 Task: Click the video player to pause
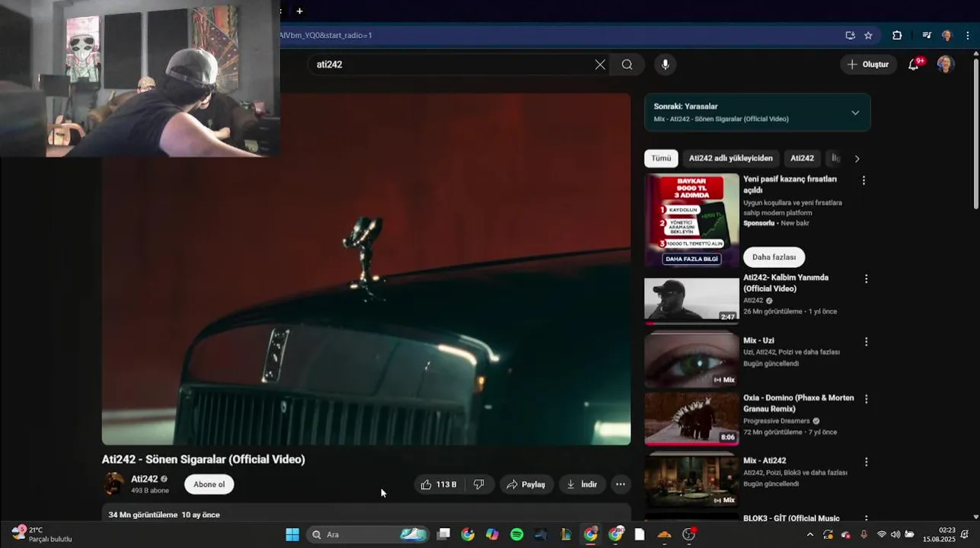pos(366,269)
